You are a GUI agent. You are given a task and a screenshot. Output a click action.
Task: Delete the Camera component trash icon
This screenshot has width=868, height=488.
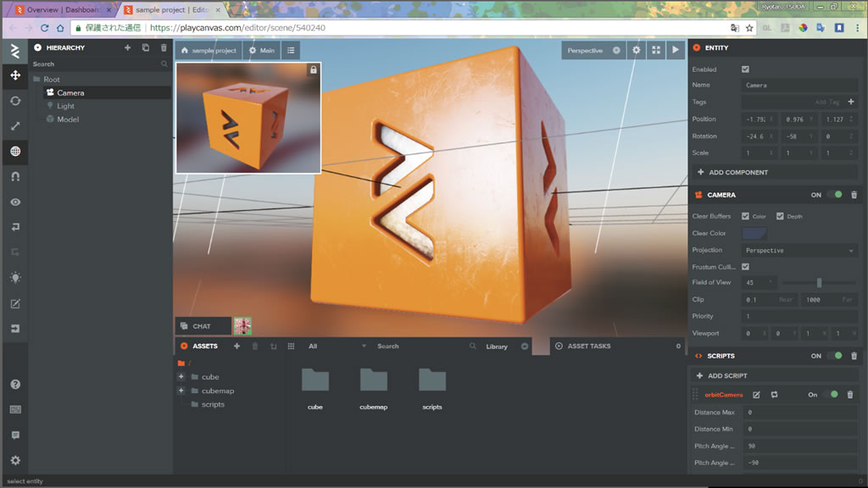pos(854,195)
